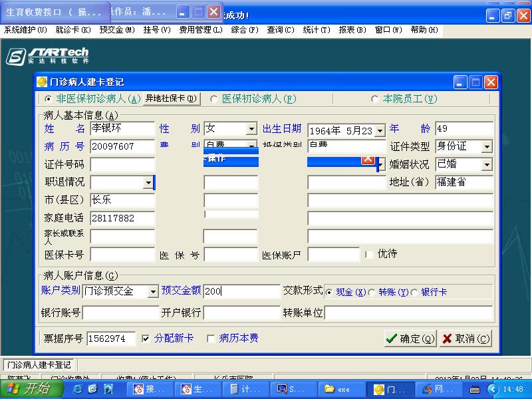The height and width of the screenshot is (399, 532).
Task: Confirm with the 确定 button
Action: [410, 338]
